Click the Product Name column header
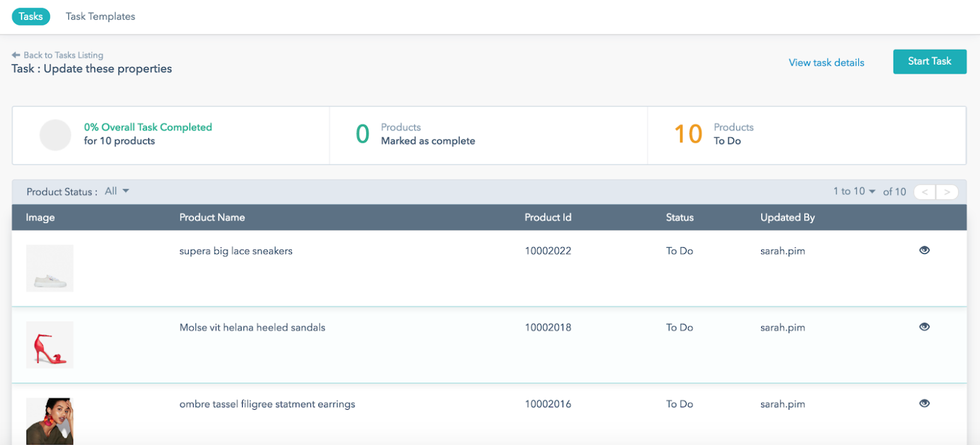 point(212,217)
